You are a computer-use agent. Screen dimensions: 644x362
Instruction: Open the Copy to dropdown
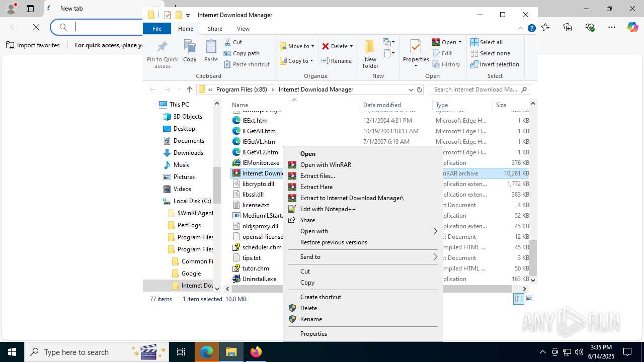coord(297,61)
